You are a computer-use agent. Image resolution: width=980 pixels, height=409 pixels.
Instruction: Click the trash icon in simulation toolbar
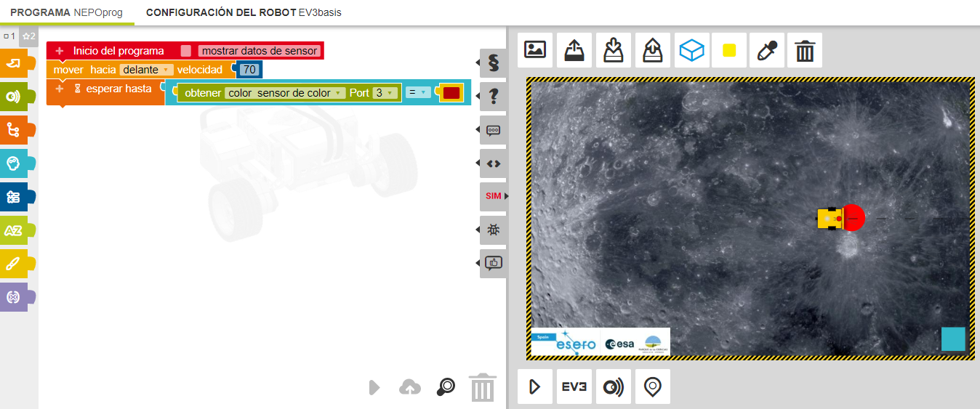tap(804, 50)
